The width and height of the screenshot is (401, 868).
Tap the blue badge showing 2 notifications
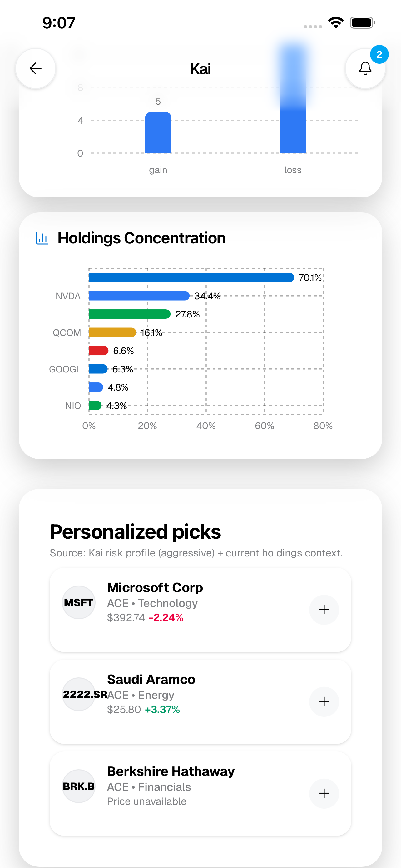point(380,54)
